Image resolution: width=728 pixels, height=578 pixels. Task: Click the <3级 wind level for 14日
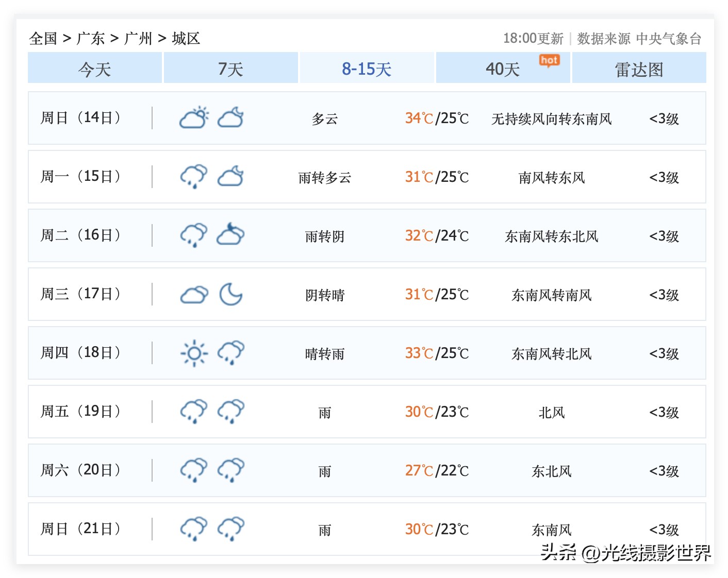coord(664,119)
